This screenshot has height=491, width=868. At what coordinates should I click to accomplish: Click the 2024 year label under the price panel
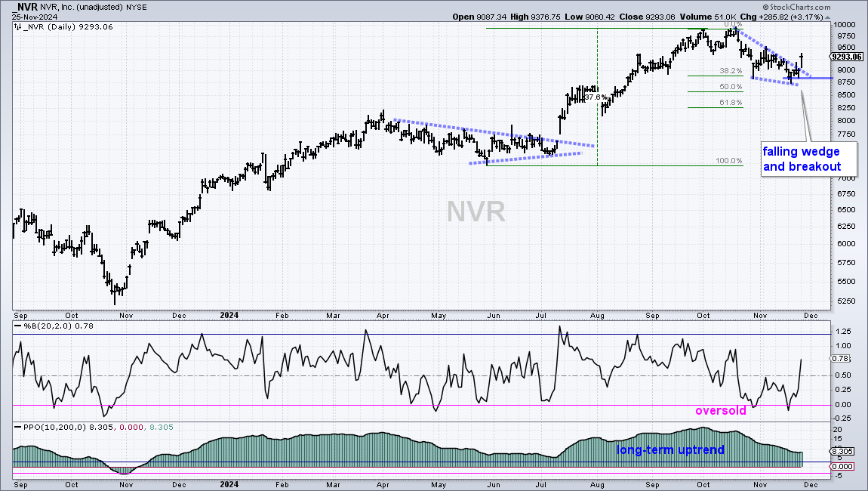(229, 315)
